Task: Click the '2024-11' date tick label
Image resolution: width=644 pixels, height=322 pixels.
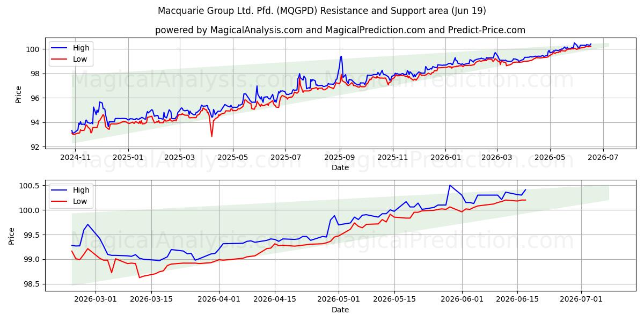Action: (76, 157)
